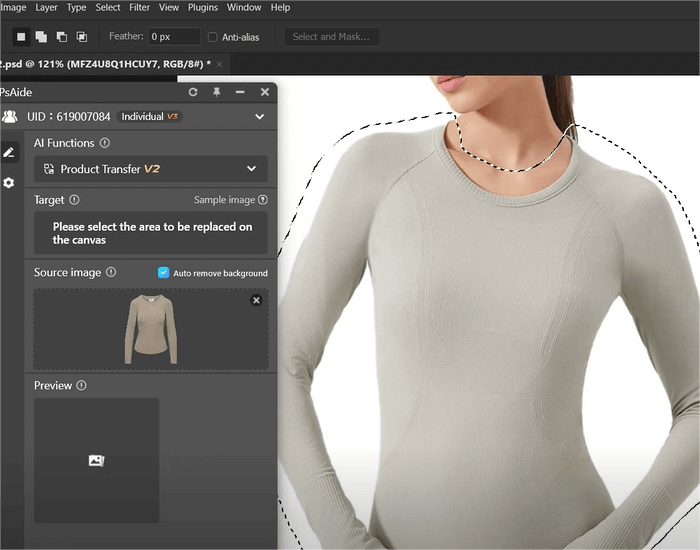
Task: Show info for Target
Action: coord(74,200)
